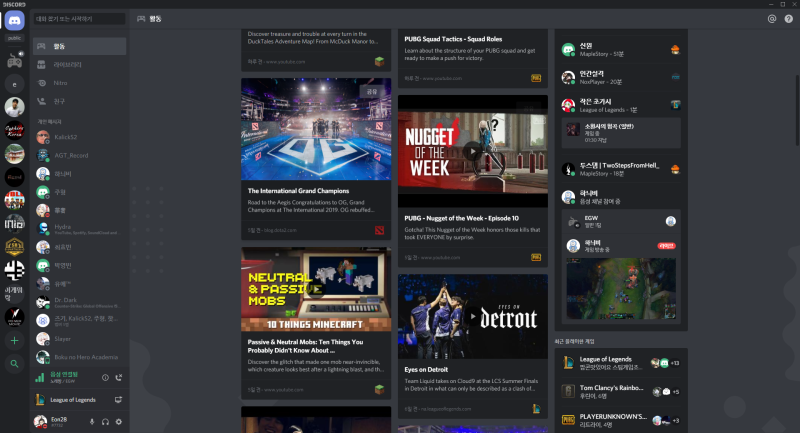
Task: Open server discovery magnifier icon
Action: coord(14,364)
